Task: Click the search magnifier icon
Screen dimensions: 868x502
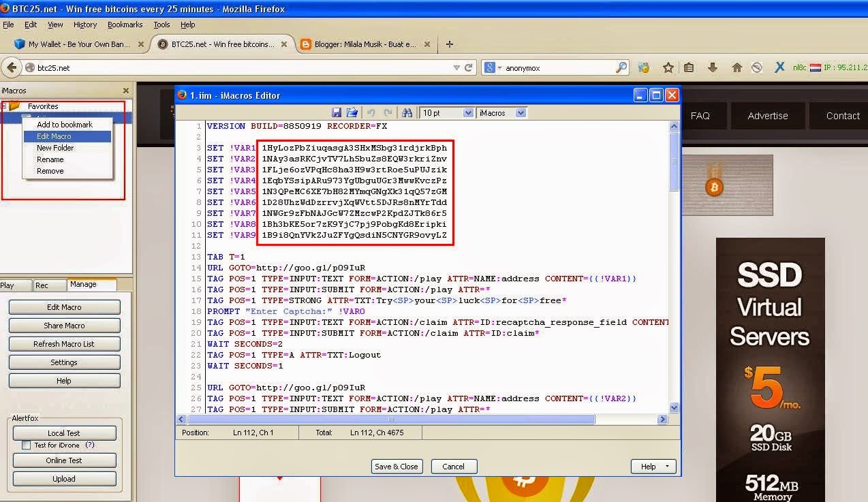Action: click(621, 67)
